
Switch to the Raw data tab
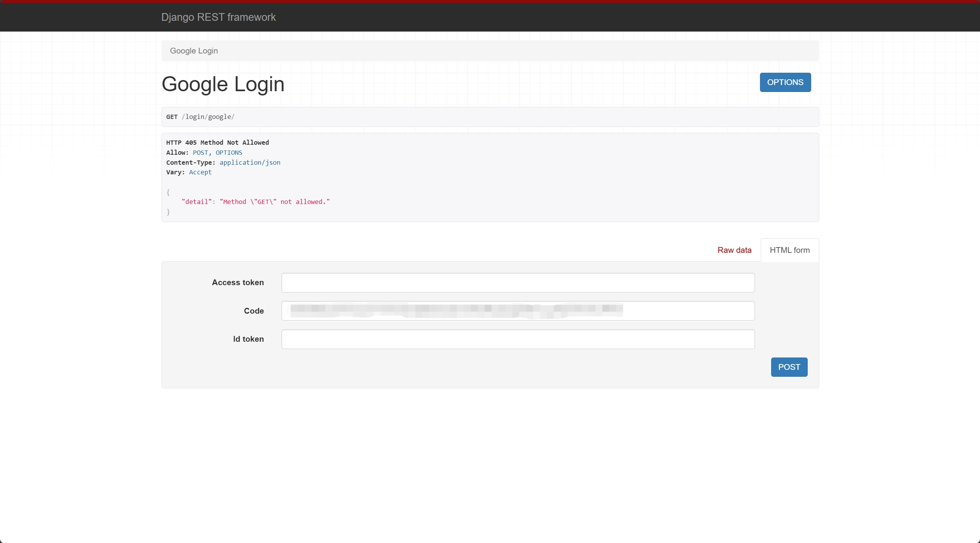[734, 250]
